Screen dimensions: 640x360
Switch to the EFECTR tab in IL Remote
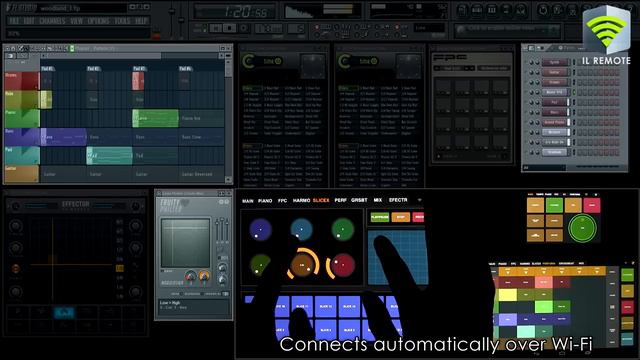(398, 200)
